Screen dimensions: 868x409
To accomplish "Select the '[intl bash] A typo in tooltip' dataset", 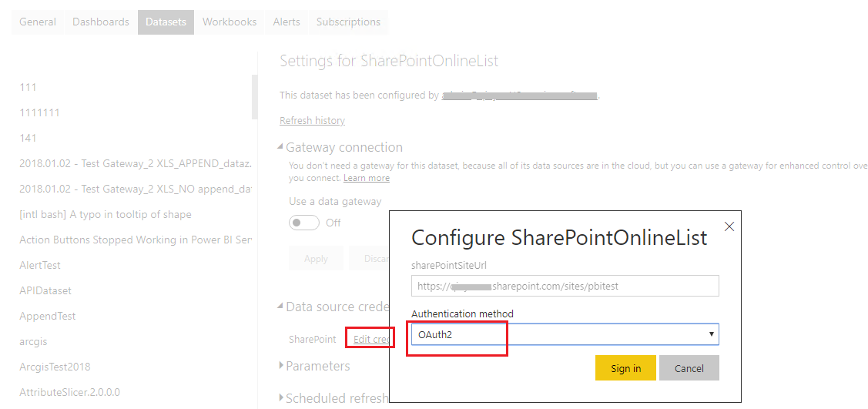I will 106,215.
